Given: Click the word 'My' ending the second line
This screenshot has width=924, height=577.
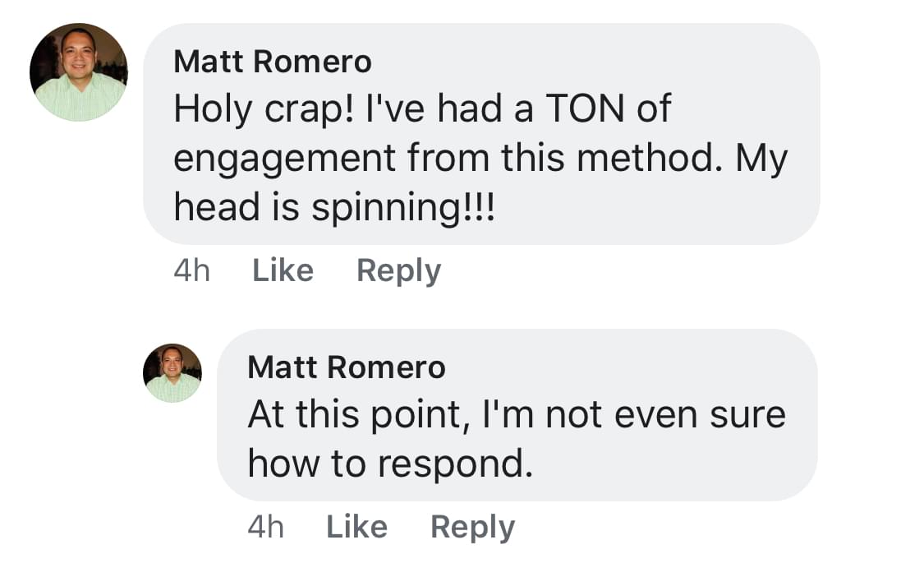Looking at the screenshot, I should (x=761, y=159).
